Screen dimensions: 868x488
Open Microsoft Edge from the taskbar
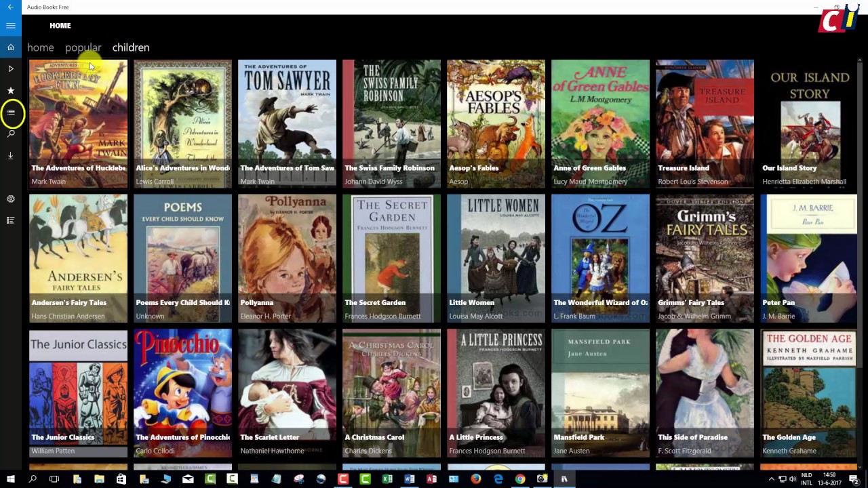point(498,479)
